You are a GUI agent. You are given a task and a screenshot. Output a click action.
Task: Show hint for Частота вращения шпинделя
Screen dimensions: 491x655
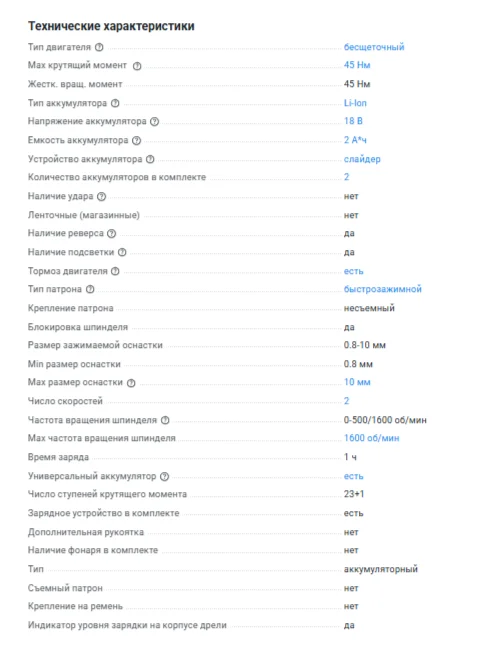[x=165, y=420]
